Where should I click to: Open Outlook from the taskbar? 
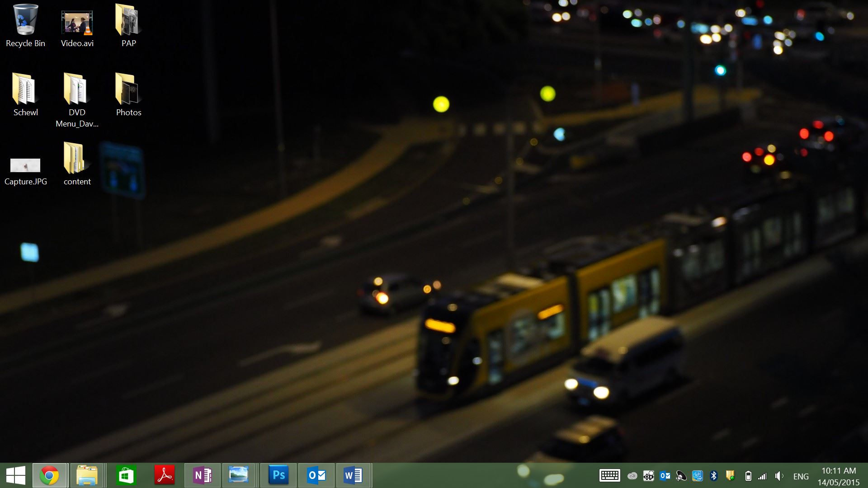[x=316, y=475]
